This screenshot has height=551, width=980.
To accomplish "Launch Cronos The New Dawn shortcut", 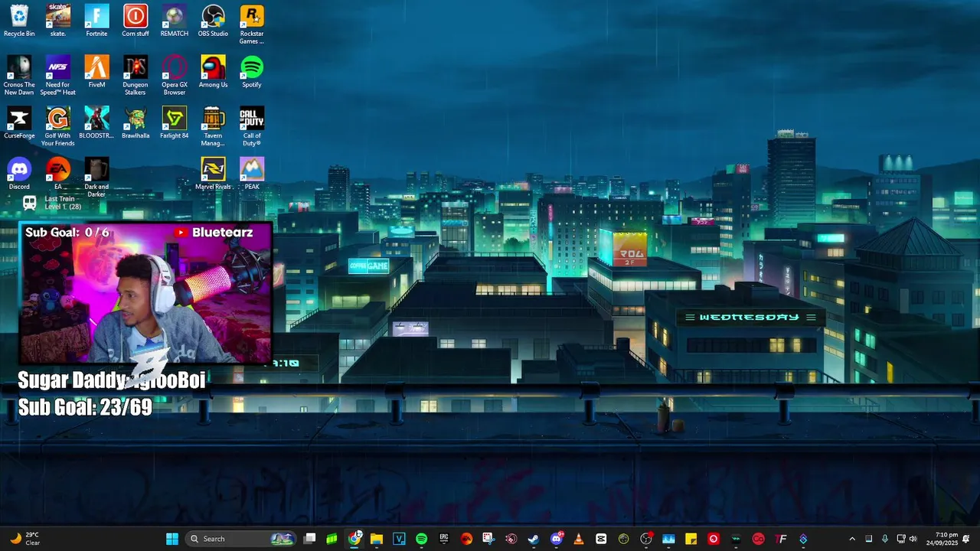I will 19,75.
